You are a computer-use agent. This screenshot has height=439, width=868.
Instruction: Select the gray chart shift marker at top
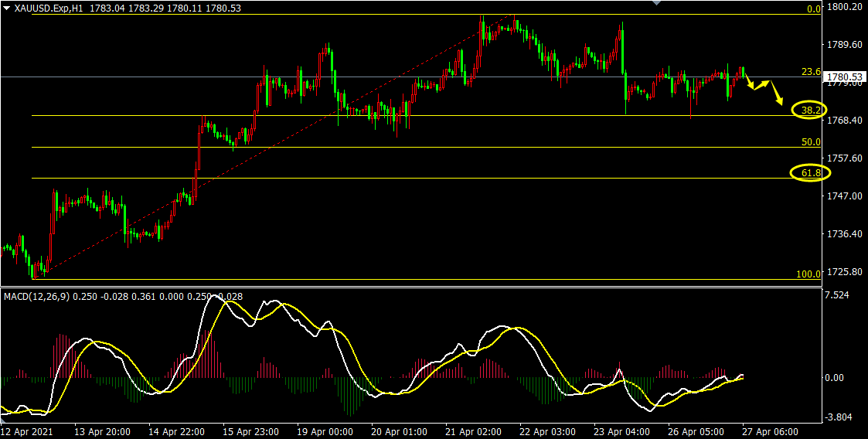(x=657, y=3)
